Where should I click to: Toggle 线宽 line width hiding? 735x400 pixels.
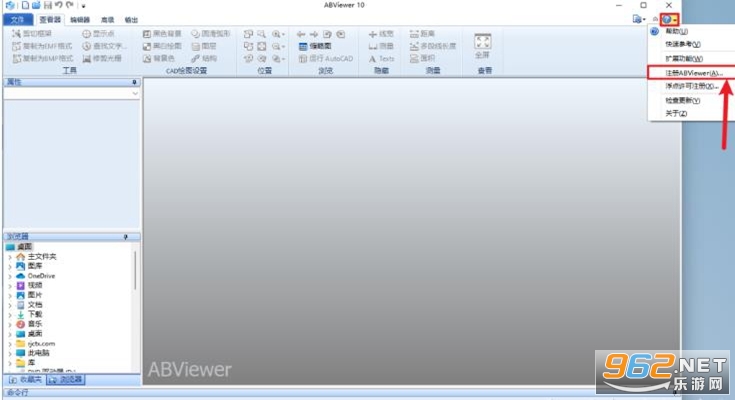pos(381,34)
